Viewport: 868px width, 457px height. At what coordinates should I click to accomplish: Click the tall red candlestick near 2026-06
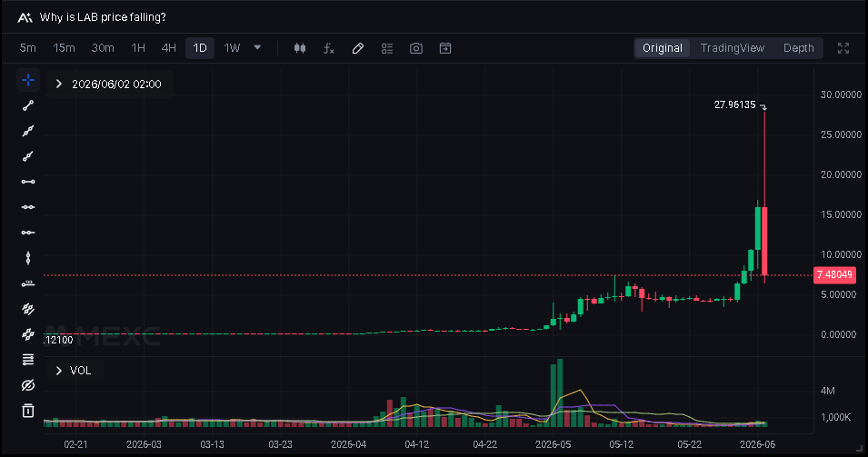(x=764, y=241)
